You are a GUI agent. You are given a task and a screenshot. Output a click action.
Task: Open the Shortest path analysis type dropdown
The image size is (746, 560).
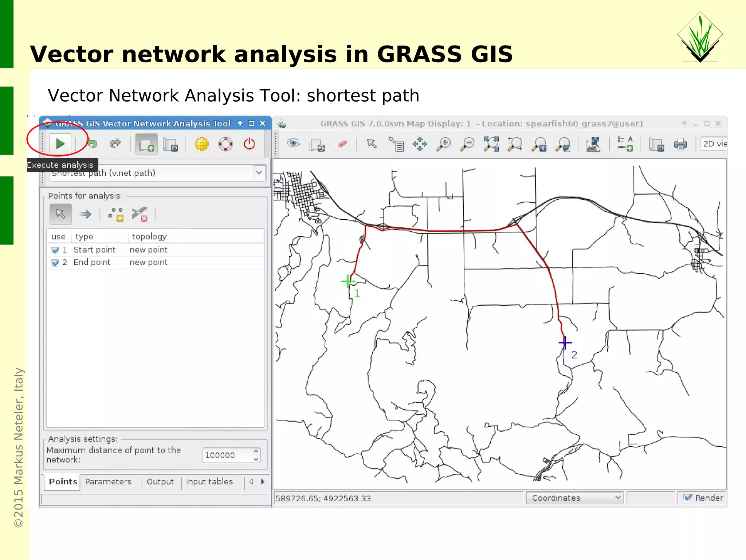tap(259, 173)
